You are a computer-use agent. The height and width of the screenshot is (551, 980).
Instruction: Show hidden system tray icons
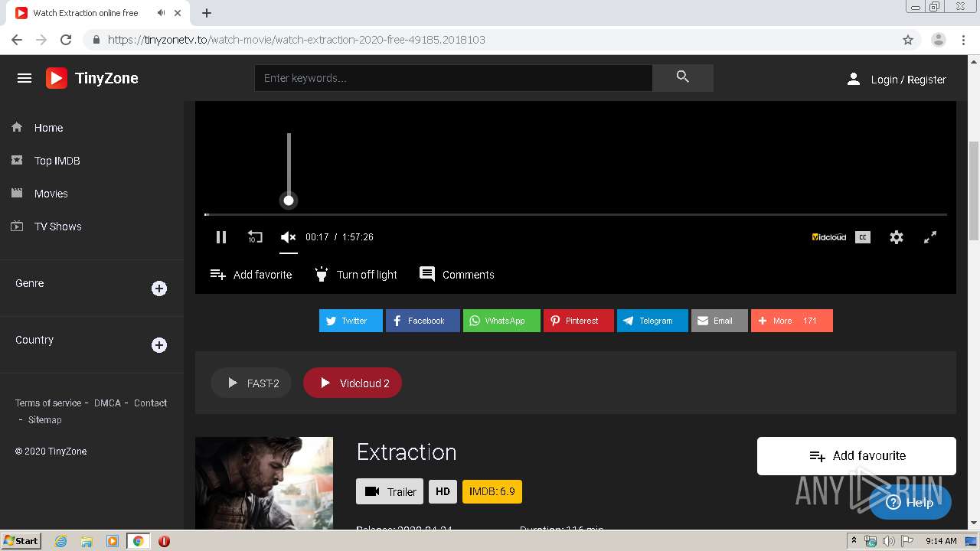854,541
